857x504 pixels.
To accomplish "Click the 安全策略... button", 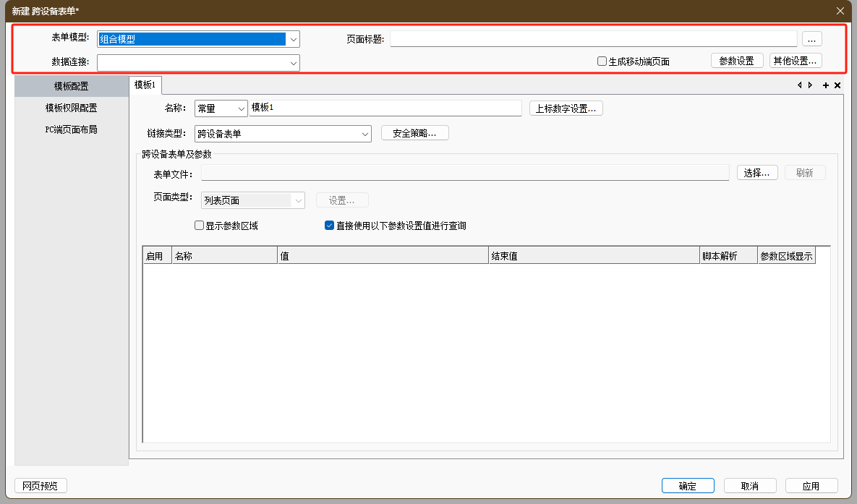I will point(414,133).
